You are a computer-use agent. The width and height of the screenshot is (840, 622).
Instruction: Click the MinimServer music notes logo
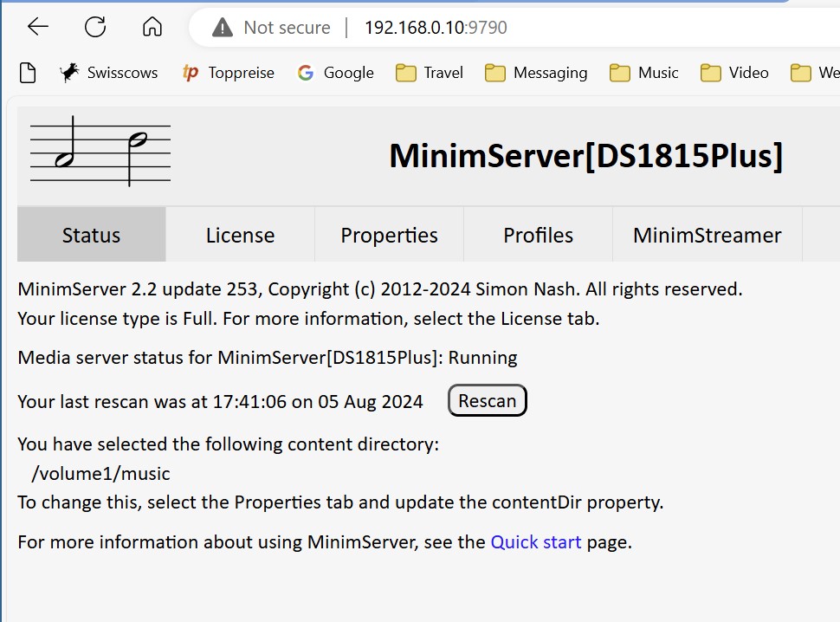(100, 151)
